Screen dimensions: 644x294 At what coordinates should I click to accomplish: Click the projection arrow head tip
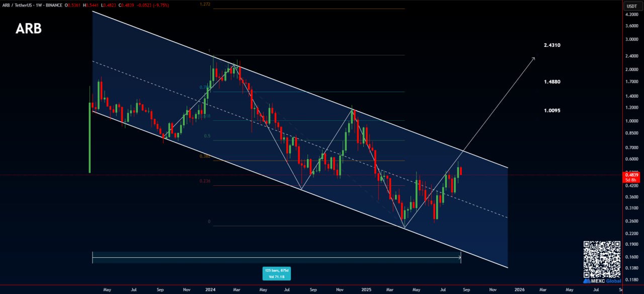tap(534, 58)
